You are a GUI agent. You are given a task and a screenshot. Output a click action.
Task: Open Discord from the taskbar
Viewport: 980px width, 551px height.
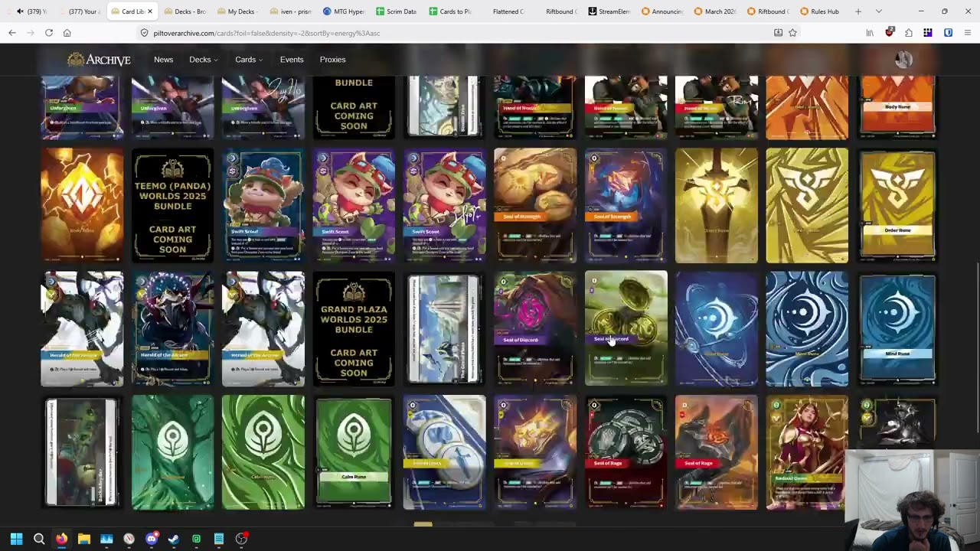[152, 539]
